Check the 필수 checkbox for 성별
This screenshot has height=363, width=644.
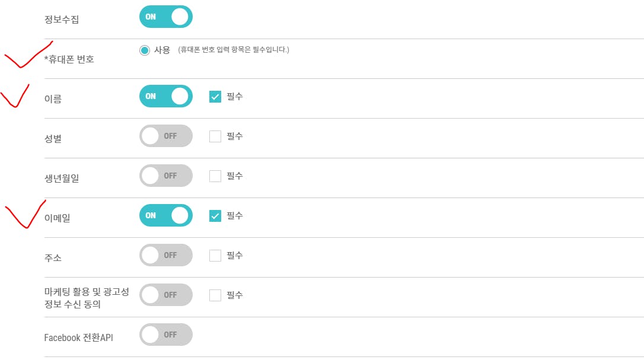point(215,136)
